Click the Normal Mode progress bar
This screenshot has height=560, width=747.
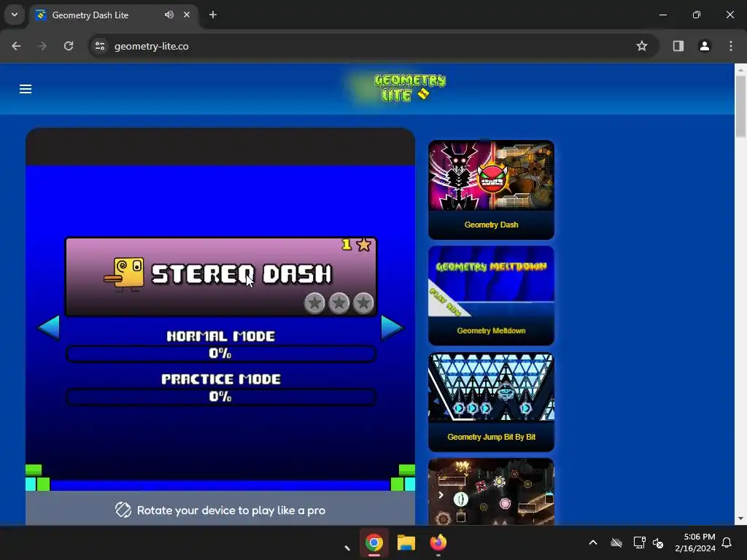(221, 354)
